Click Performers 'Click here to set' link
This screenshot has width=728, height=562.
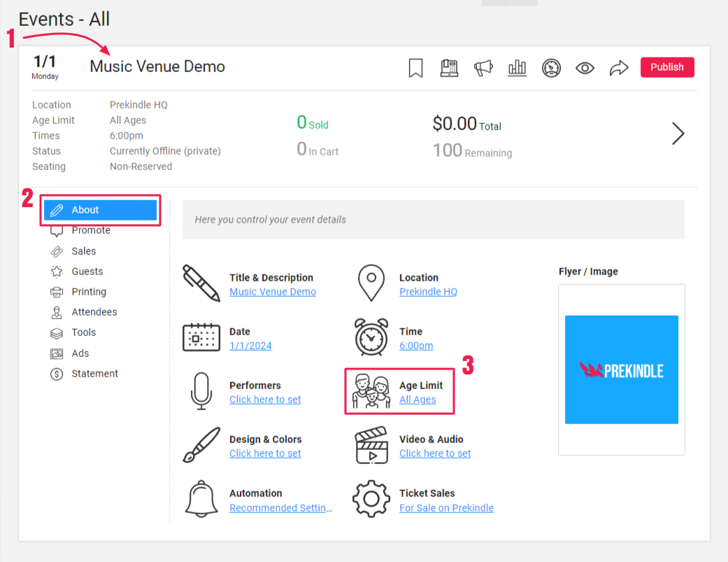(x=265, y=400)
